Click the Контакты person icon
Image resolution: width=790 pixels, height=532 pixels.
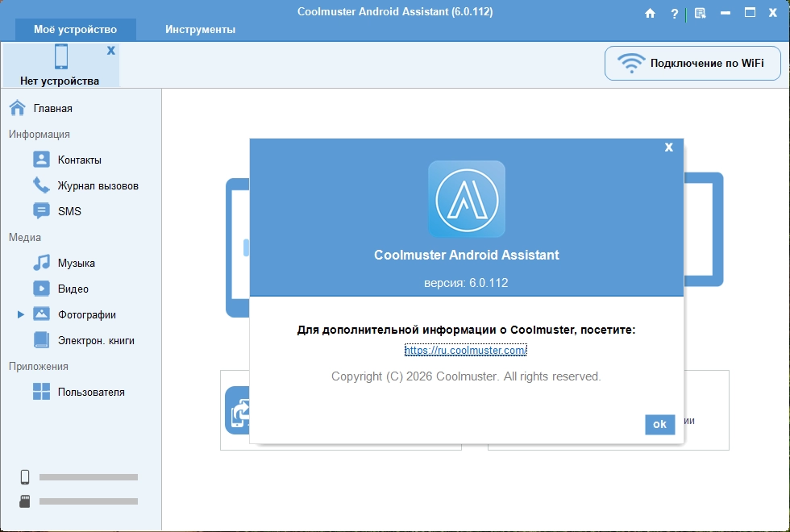[x=41, y=160]
